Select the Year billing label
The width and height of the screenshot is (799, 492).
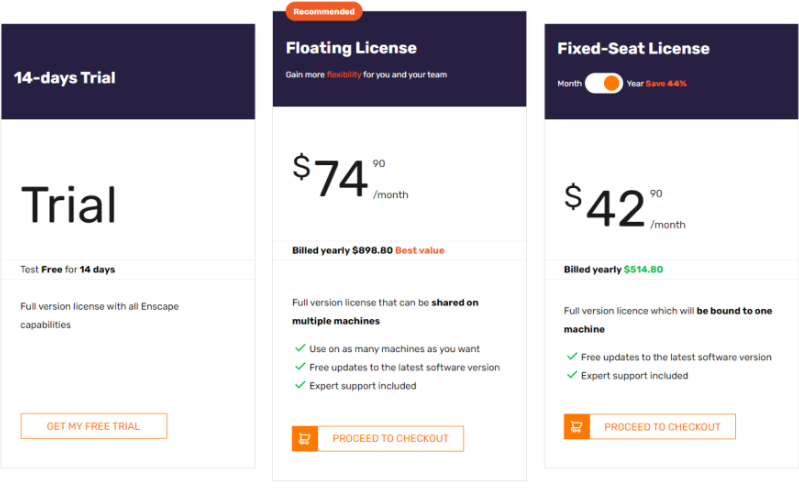635,84
